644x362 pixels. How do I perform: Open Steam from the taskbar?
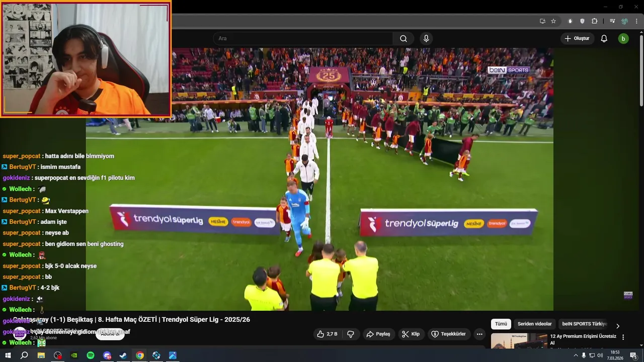[123, 355]
